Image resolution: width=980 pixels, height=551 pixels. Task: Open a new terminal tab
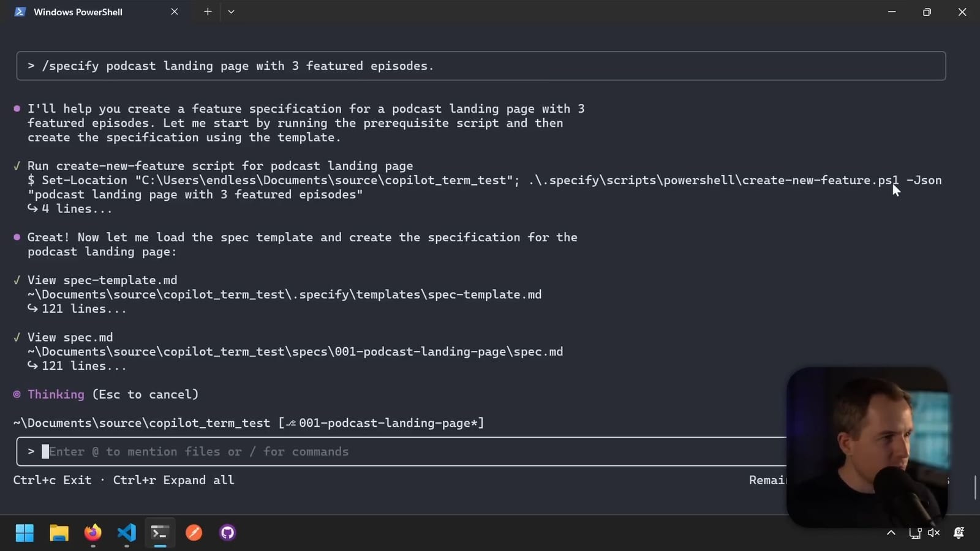[x=208, y=12]
